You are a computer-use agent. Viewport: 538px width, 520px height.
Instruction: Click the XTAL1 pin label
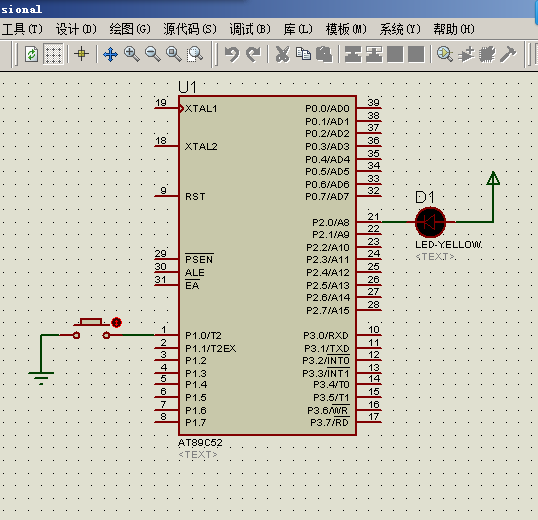pos(201,109)
